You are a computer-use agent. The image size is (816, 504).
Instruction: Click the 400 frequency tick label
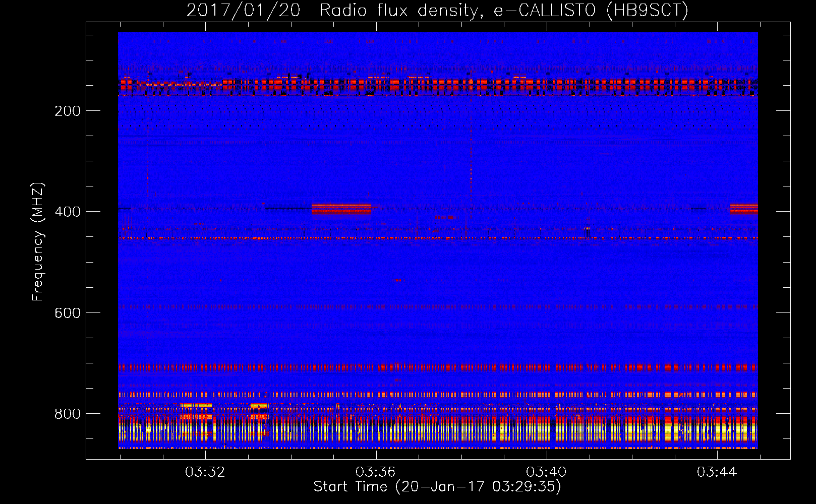68,212
